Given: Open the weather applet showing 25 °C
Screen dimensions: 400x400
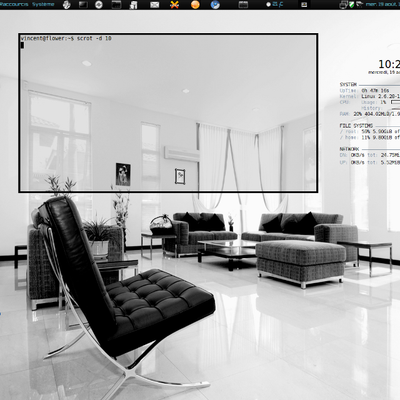Looking at the screenshot, I should tap(275, 4).
